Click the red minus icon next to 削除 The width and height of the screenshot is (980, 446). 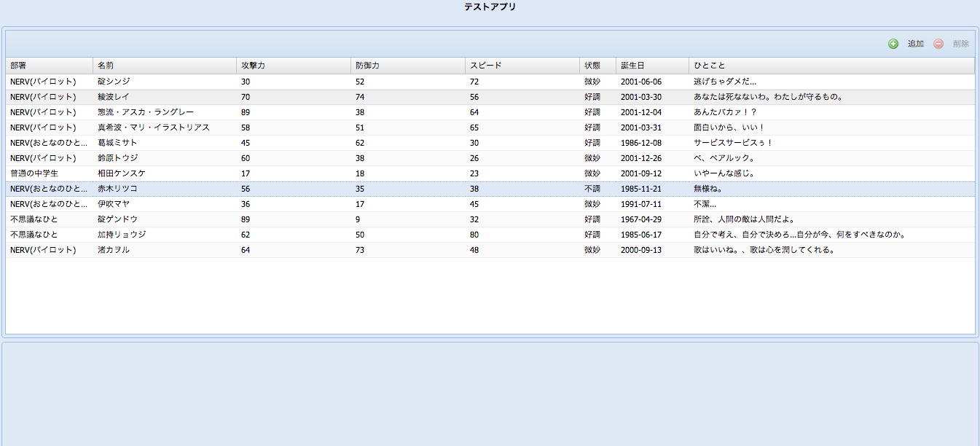coord(938,44)
